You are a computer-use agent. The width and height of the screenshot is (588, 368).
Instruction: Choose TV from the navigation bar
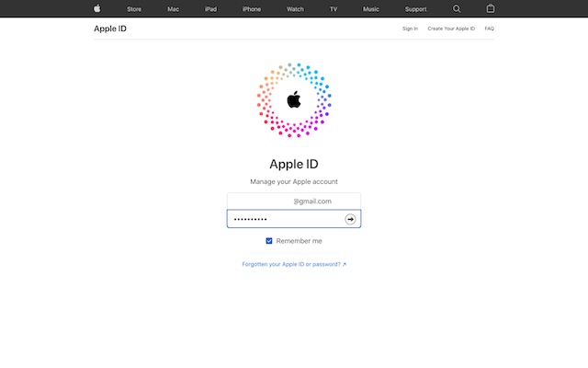332,9
